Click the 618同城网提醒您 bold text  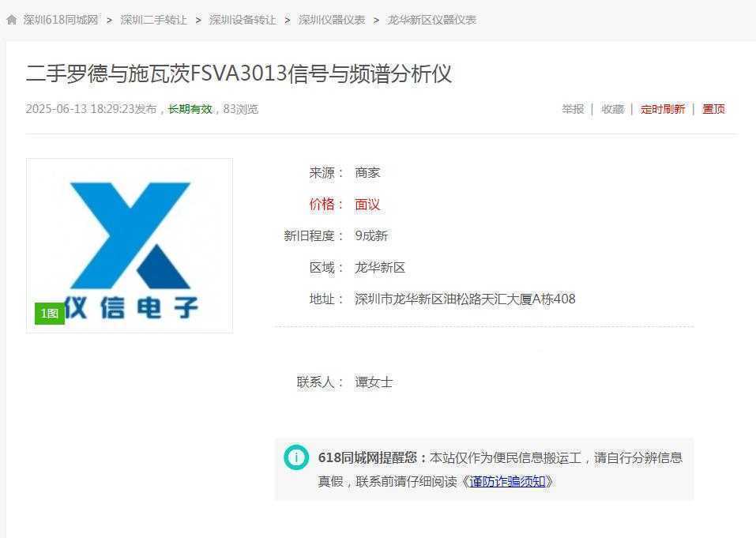tap(367, 457)
